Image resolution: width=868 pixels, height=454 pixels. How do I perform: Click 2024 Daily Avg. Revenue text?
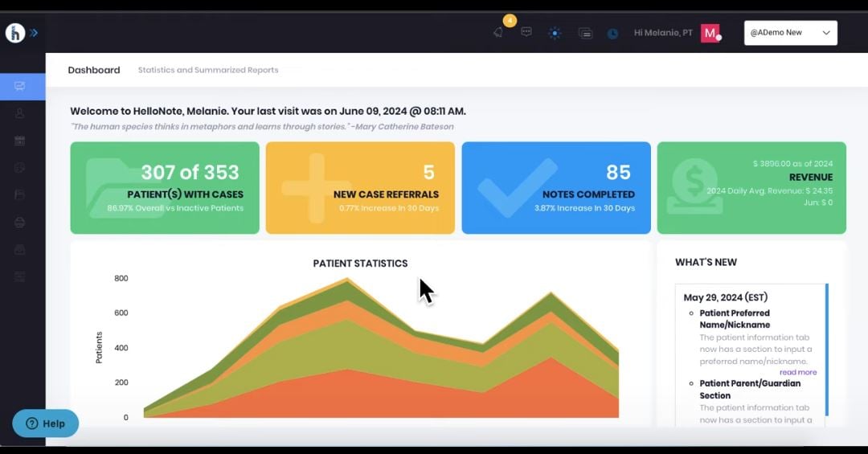click(x=769, y=191)
